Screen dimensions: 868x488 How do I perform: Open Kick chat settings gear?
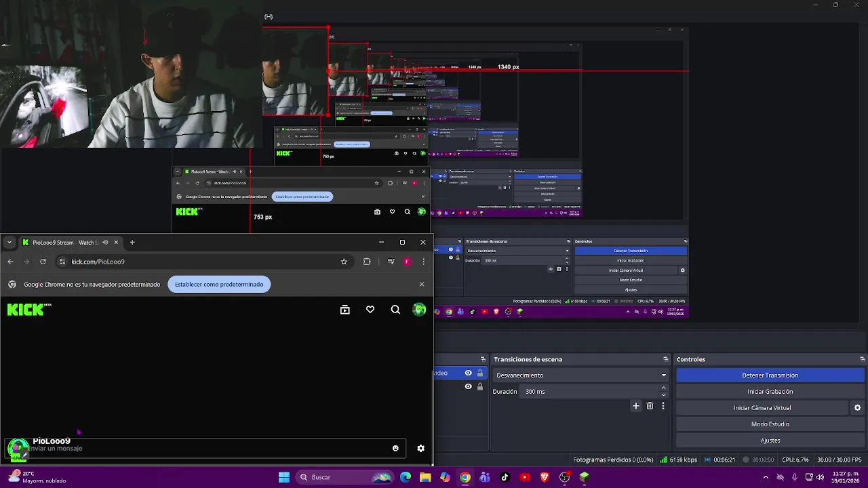[420, 448]
